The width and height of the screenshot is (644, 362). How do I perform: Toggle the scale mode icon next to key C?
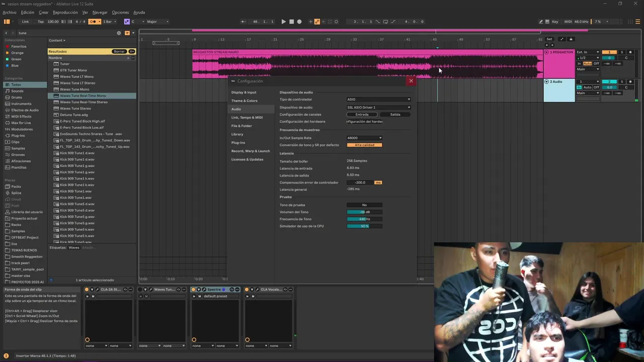coord(127,22)
